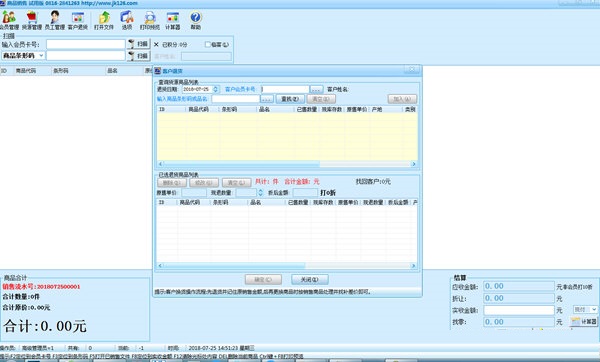
Task: Click the status bar date and time text
Action: pyautogui.click(x=222, y=348)
